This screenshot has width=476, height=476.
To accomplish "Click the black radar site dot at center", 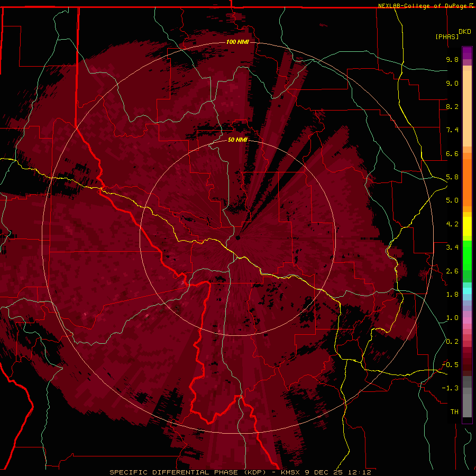I will 237,237.
